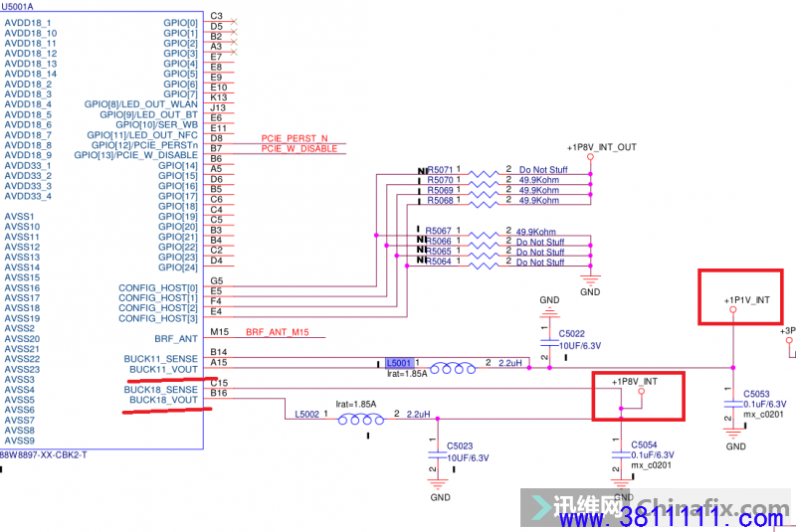796x532 pixels.
Task: Select the U5001A component designator
Action: [x=17, y=7]
